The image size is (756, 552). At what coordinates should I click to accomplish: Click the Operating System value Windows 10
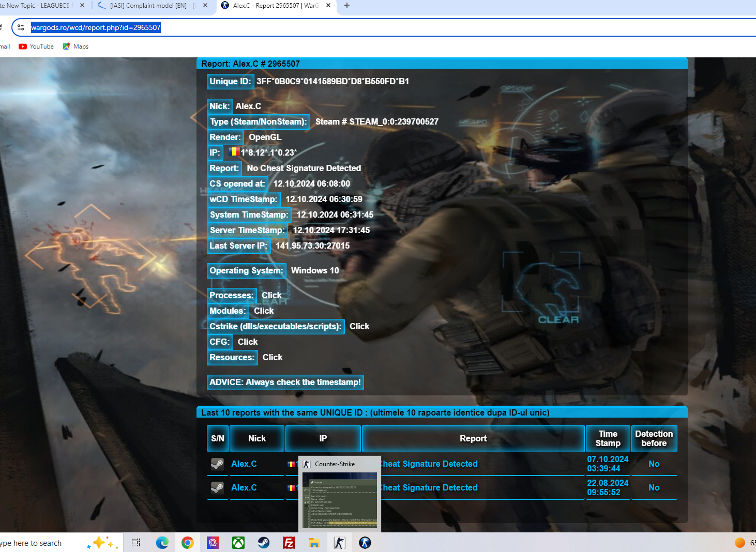pos(315,271)
